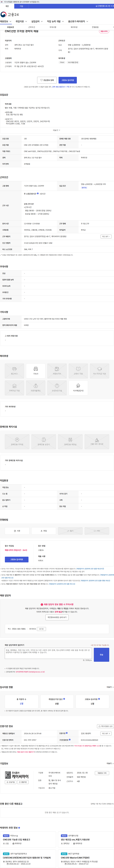The image size is (114, 868).
Task: Select the 모집요강 section tab
Action: 10,27
